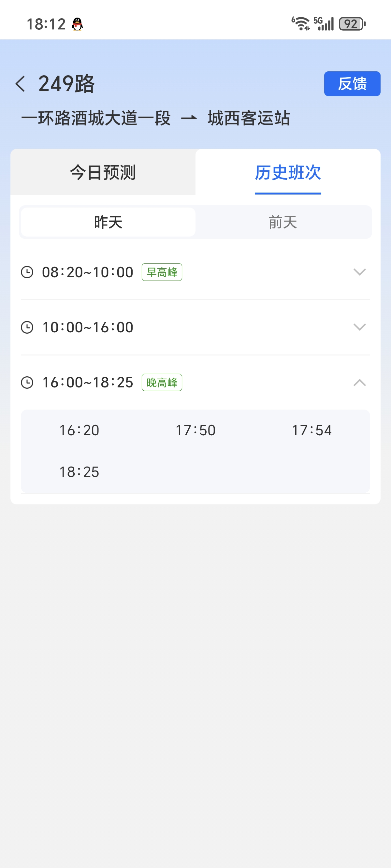Image resolution: width=391 pixels, height=868 pixels.
Task: Tap the 17:50 departure time
Action: [x=195, y=430]
